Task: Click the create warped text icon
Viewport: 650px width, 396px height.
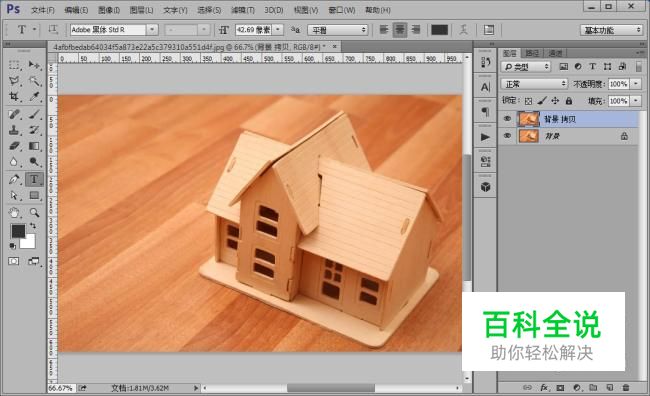Action: coord(463,30)
